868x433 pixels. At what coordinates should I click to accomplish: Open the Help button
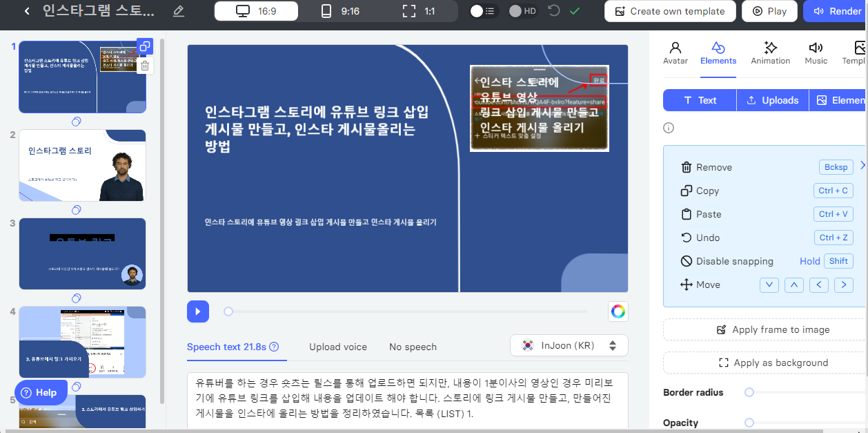[x=41, y=392]
